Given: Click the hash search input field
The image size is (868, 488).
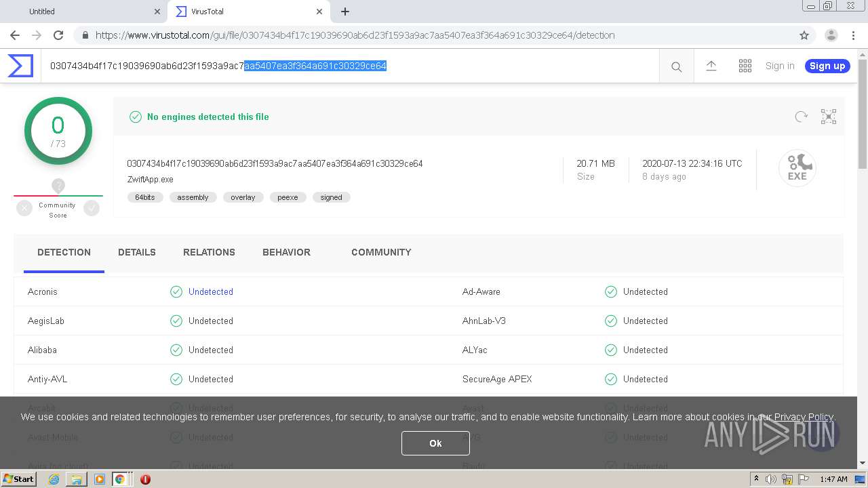Looking at the screenshot, I should (350, 66).
